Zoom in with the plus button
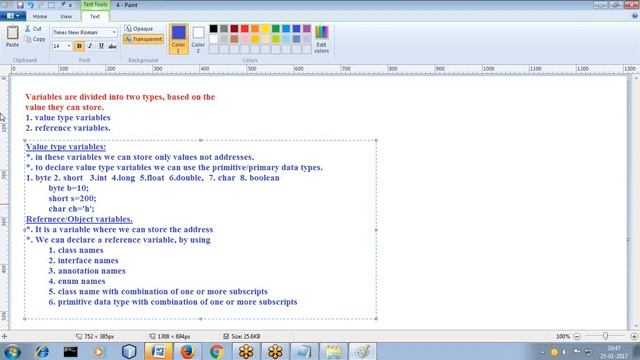 634,336
